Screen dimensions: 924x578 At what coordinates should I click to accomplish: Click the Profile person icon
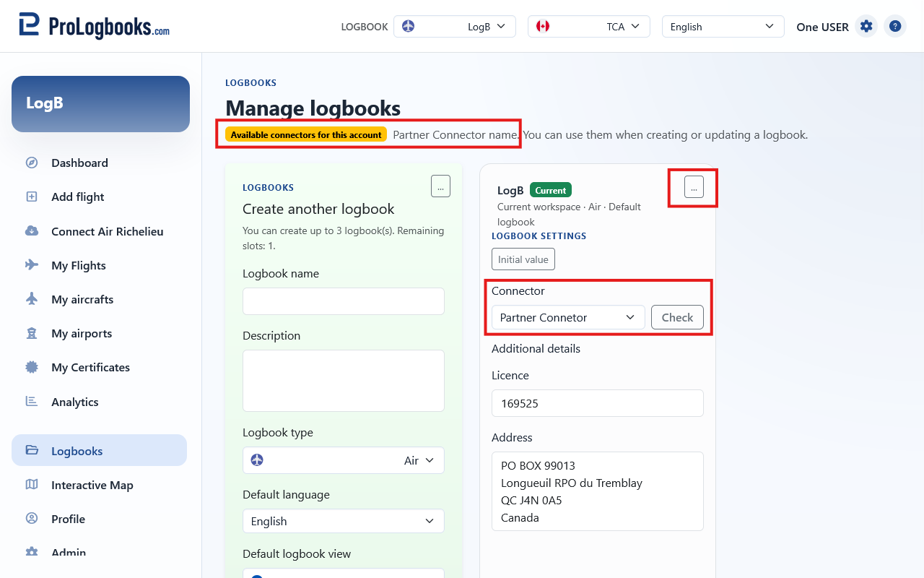pos(32,519)
